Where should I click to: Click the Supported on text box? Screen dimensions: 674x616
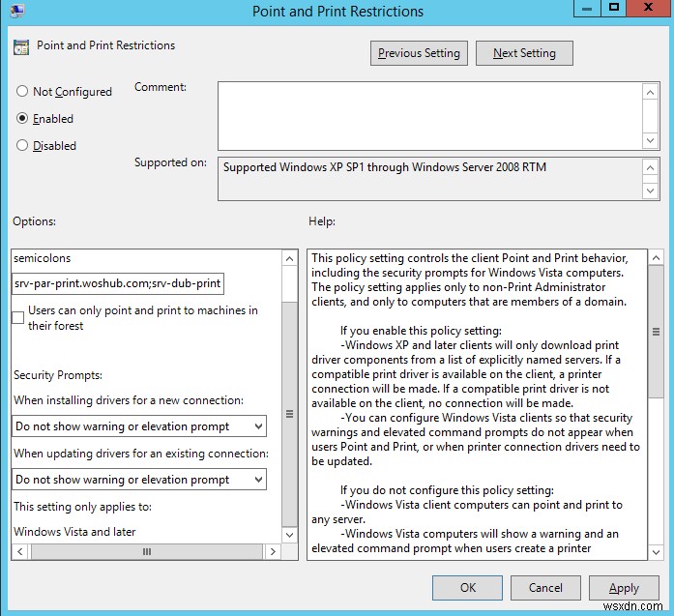coord(430,179)
